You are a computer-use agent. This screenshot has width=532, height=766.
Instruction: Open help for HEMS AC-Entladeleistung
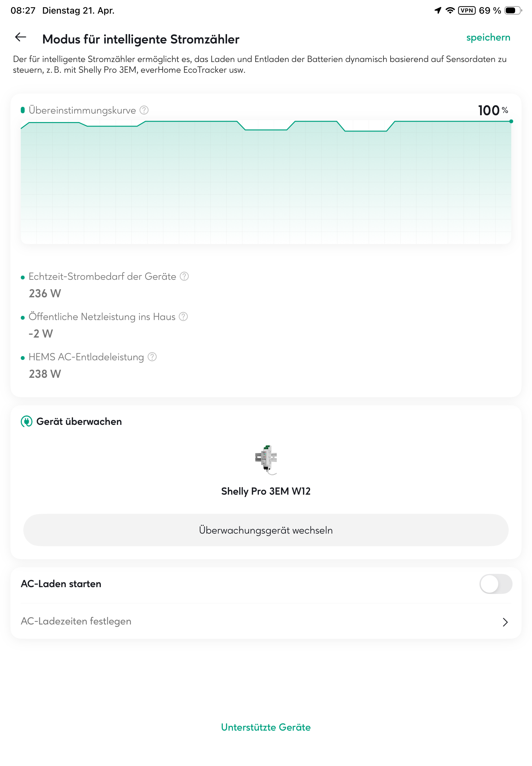152,356
